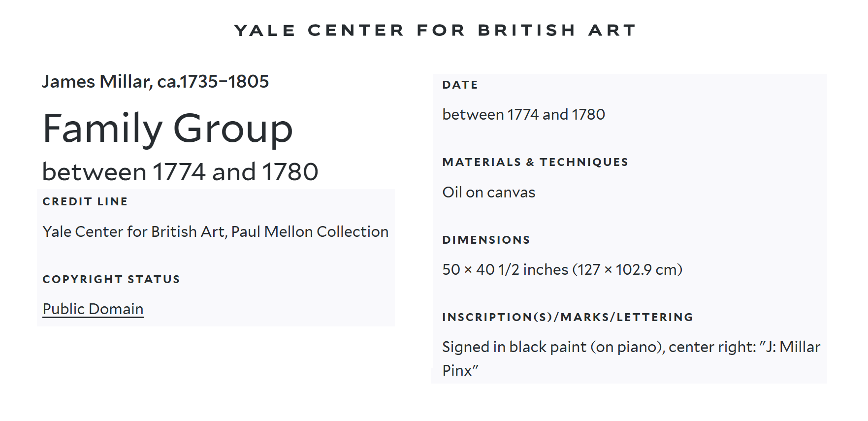The width and height of the screenshot is (868, 421).
Task: Click the Inscription(s)/Marks/Lettering heading
Action: [x=568, y=317]
